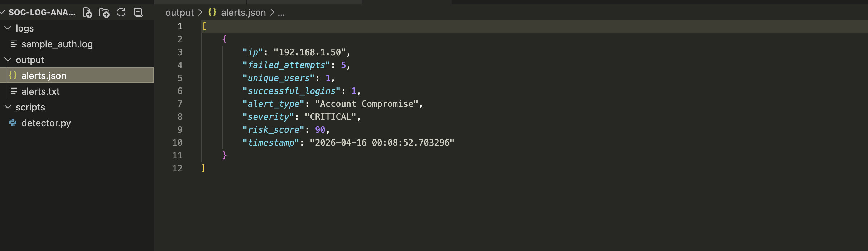Viewport: 868px width, 251px height.
Task: Click the "timestamp" key
Action: [x=271, y=143]
